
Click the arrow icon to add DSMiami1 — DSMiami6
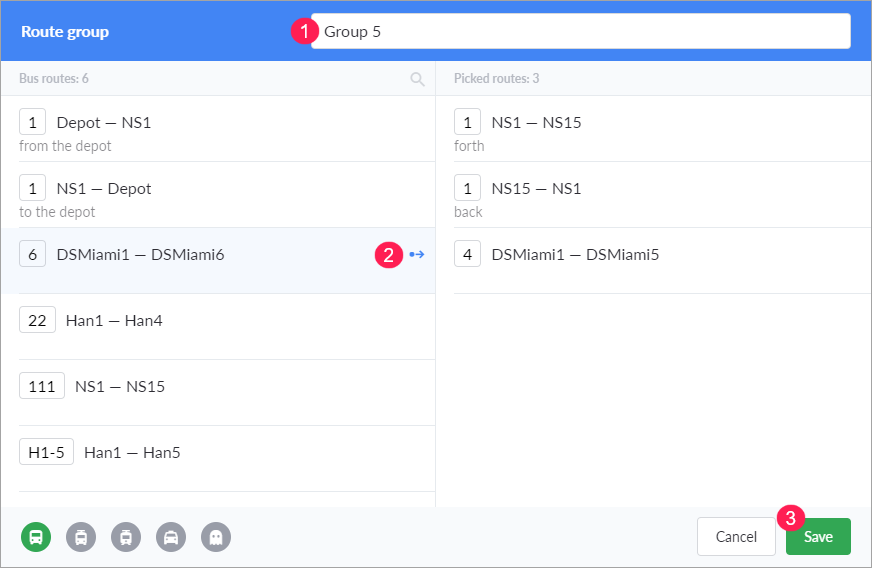point(416,255)
